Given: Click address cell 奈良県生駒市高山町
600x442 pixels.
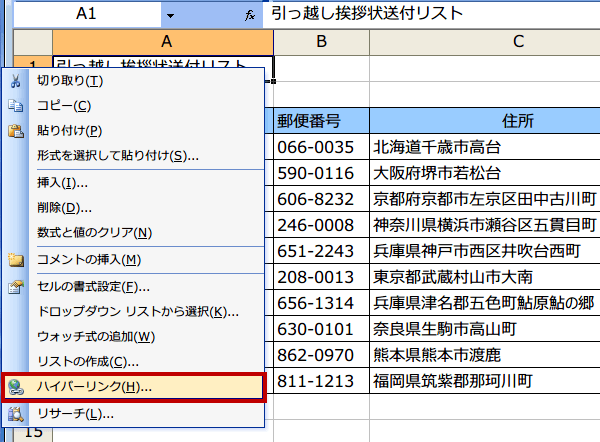Looking at the screenshot, I should click(485, 329).
